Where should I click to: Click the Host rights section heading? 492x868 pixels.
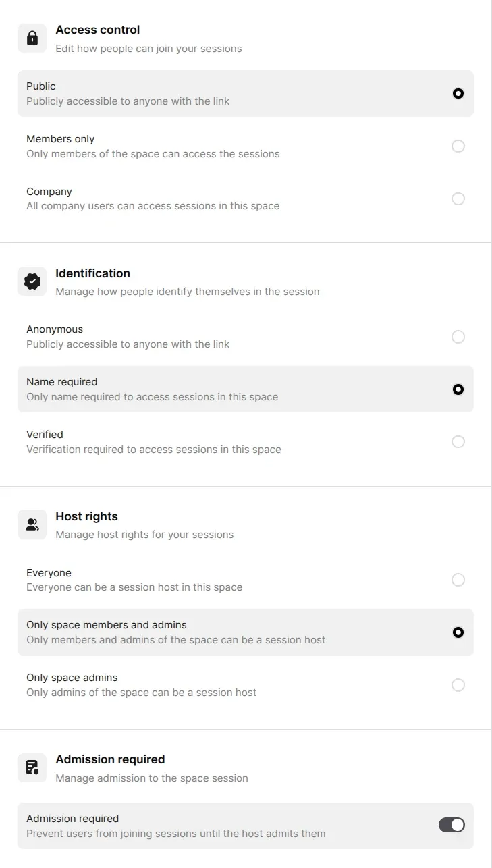pos(86,516)
